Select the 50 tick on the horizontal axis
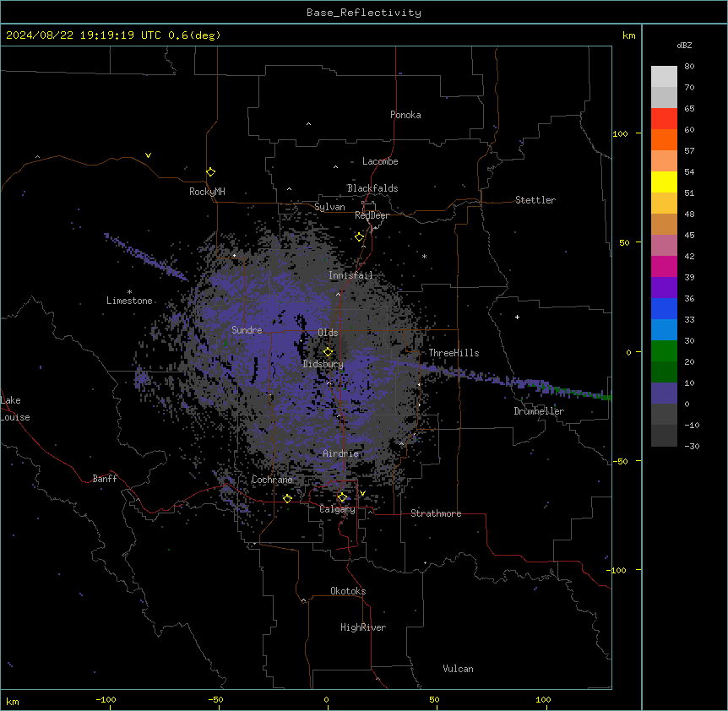 434,699
